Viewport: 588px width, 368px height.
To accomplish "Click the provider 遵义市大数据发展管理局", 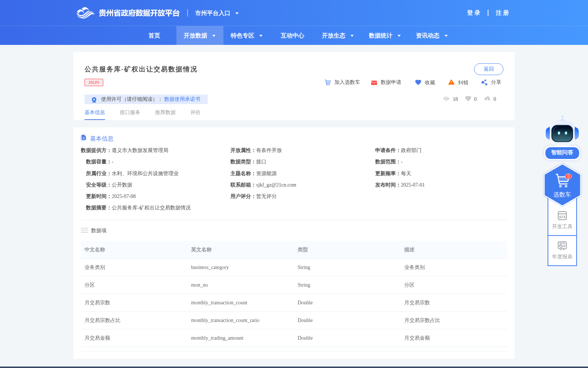I will click(x=140, y=151).
